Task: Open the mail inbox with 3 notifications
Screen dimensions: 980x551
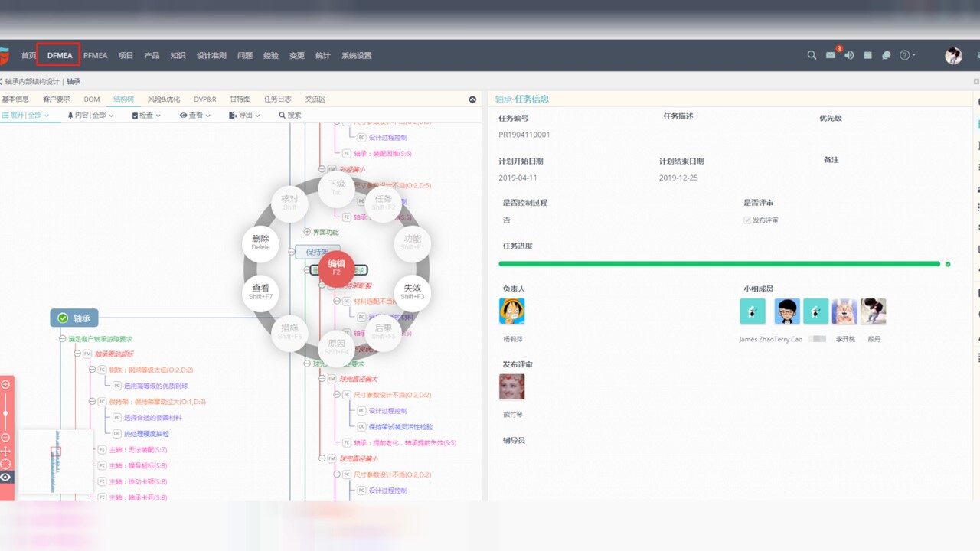Action: 831,55
